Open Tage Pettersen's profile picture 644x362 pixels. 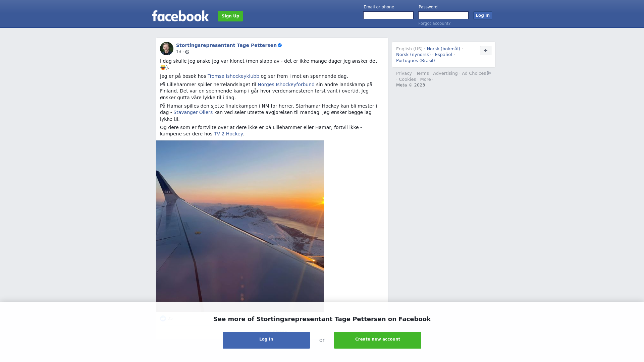[x=167, y=49]
